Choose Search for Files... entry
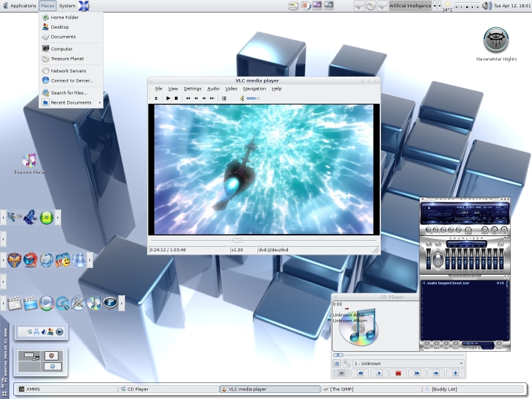532x399 pixels. click(x=71, y=92)
